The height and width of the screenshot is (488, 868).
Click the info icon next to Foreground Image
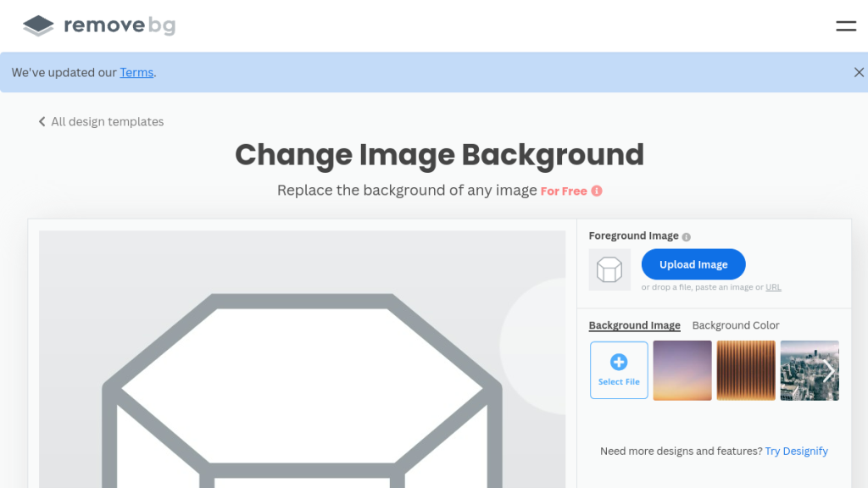[687, 237]
